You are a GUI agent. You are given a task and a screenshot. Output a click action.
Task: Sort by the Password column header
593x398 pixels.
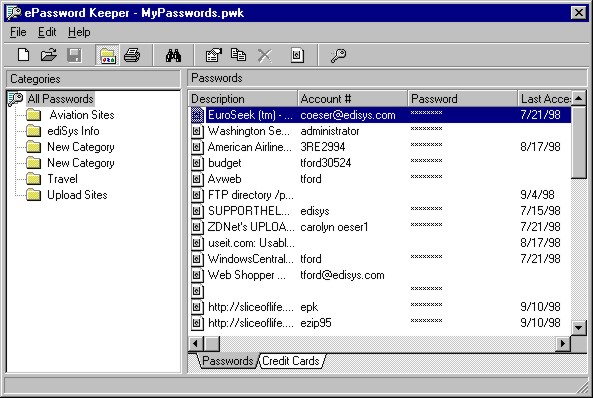[462, 99]
